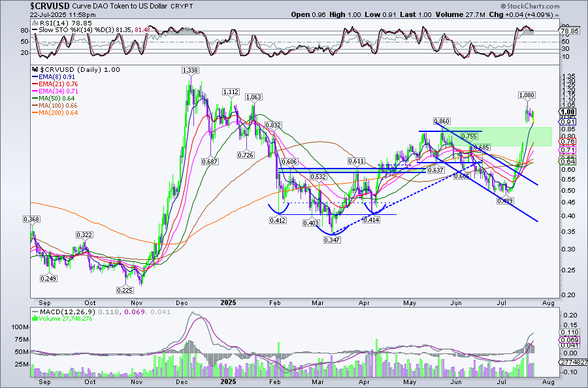The image size is (588, 388).
Task: Select the MA(50) legend entry
Action: 54,98
